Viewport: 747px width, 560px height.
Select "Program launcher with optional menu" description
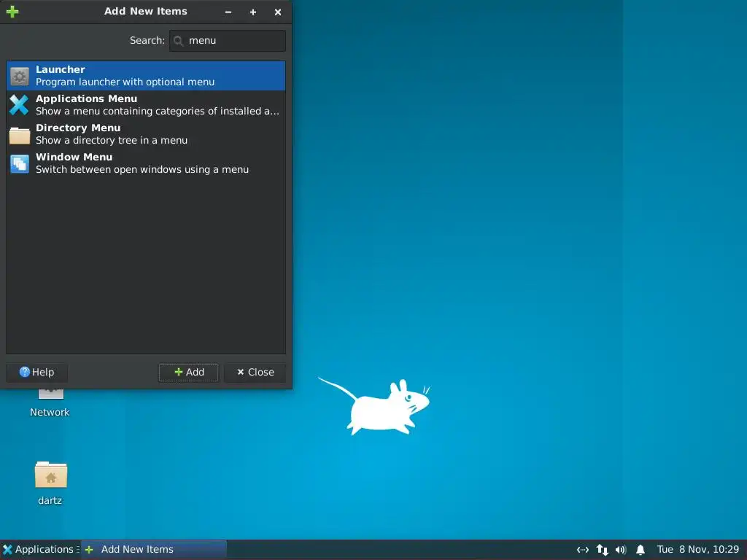125,82
